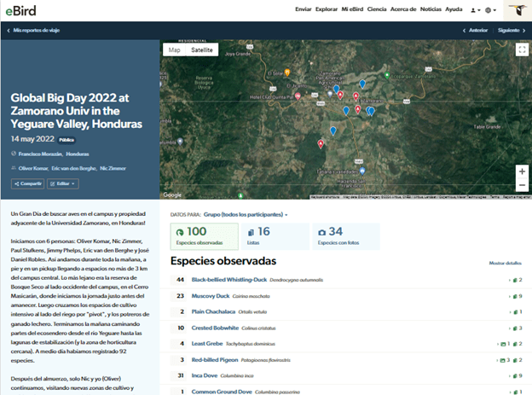Expand the Inca Dove checklist count icon
This screenshot has height=395, width=532.
coord(517,376)
